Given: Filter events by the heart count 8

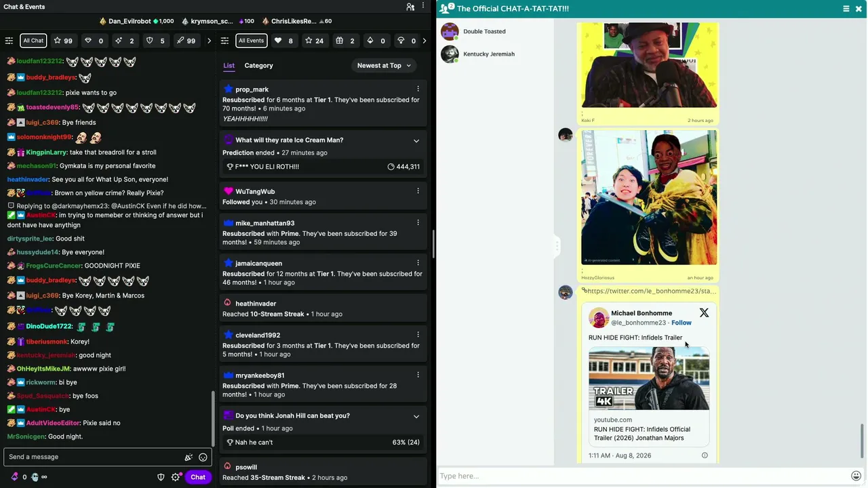Looking at the screenshot, I should (283, 41).
